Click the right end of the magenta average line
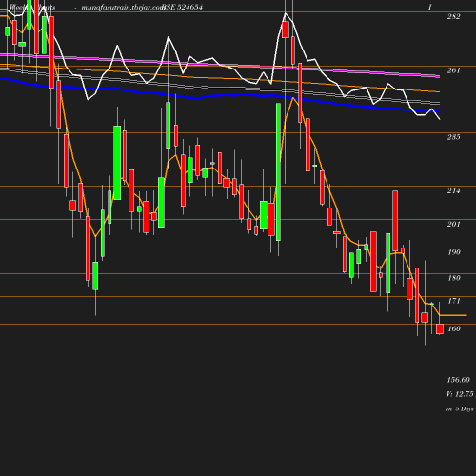Screen dimensions: 476x476 438,76
